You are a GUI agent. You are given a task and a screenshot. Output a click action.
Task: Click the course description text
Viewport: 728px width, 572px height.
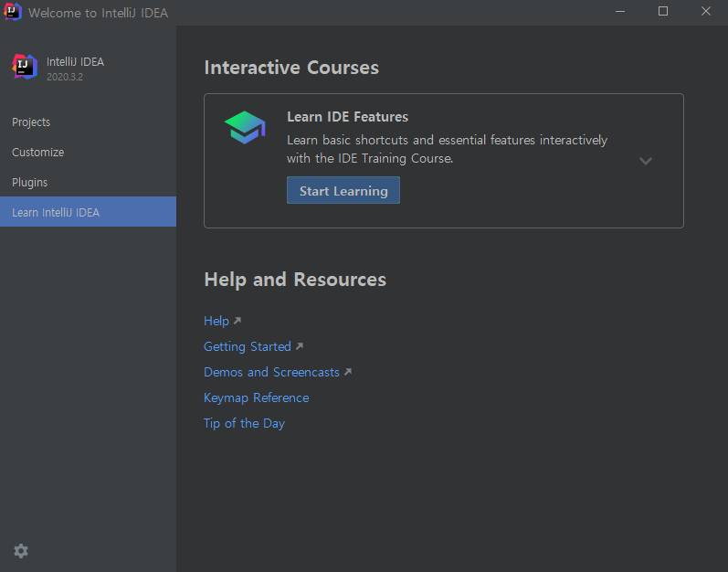(x=447, y=149)
